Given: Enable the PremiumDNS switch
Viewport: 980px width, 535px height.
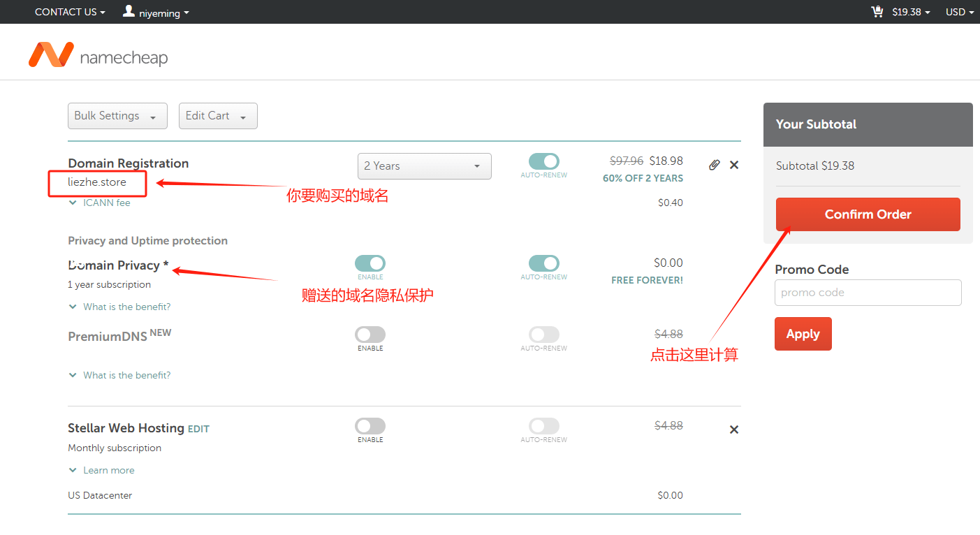Looking at the screenshot, I should [370, 335].
